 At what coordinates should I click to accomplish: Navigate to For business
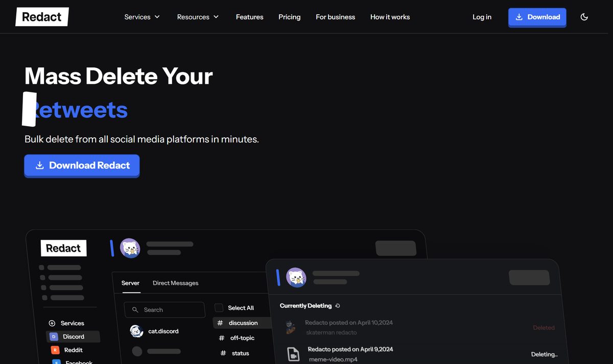(x=335, y=17)
